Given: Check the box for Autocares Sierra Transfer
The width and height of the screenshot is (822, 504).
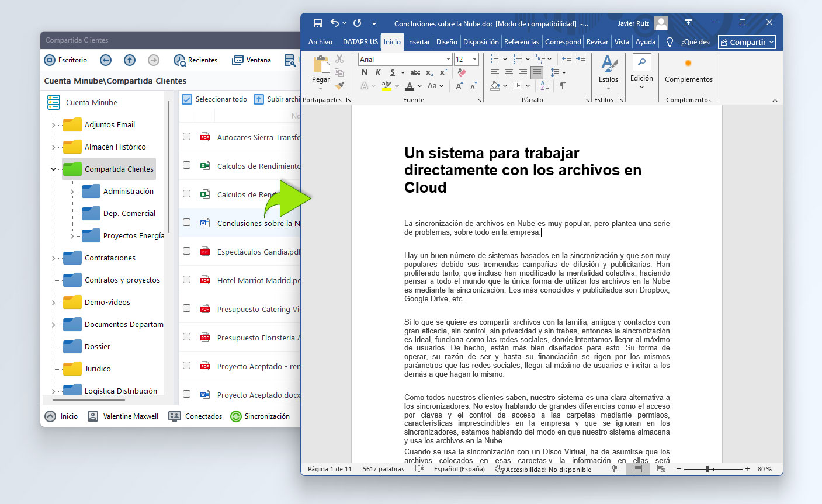Looking at the screenshot, I should (x=186, y=136).
